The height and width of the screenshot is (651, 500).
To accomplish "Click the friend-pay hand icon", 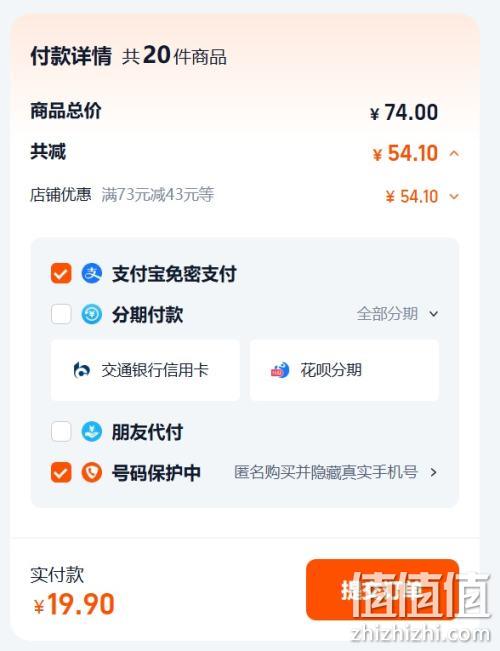I will pyautogui.click(x=91, y=432).
